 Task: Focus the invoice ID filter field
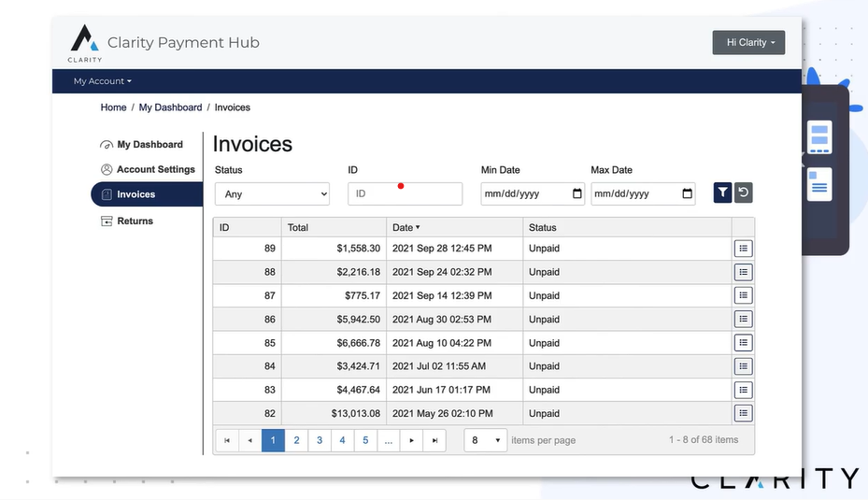tap(406, 193)
